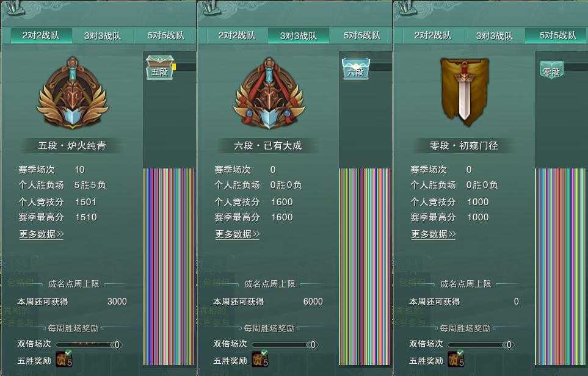Image resolution: width=588 pixels, height=376 pixels.
Task: Click the 六段 treasure chest icon
Action: [x=356, y=68]
